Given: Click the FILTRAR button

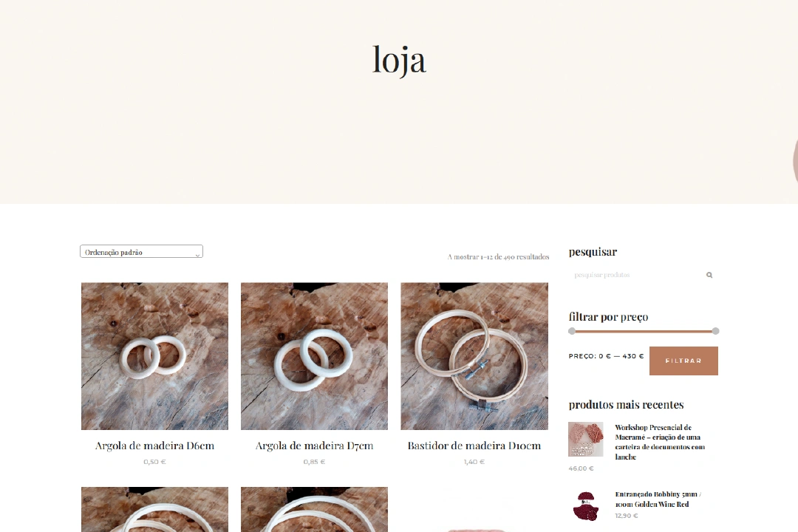Looking at the screenshot, I should click(683, 361).
